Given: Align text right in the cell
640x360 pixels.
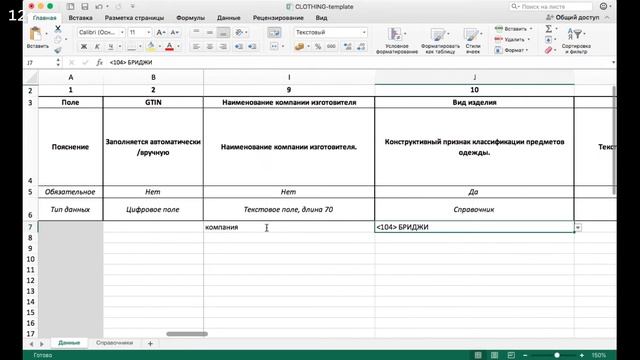Looking at the screenshot, I should coord(223,47).
